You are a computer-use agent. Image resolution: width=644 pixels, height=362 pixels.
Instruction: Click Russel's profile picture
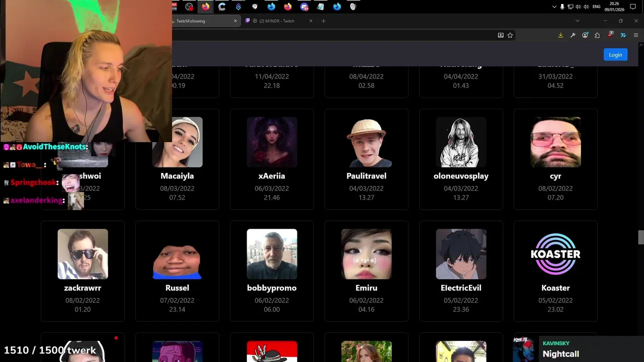coord(177,254)
